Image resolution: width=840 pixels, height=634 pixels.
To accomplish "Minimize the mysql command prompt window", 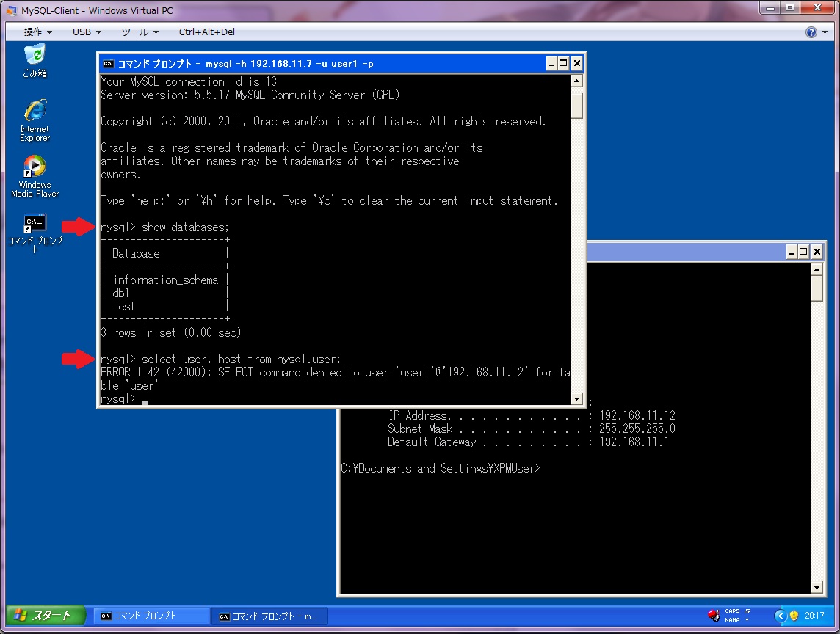I will 551,64.
